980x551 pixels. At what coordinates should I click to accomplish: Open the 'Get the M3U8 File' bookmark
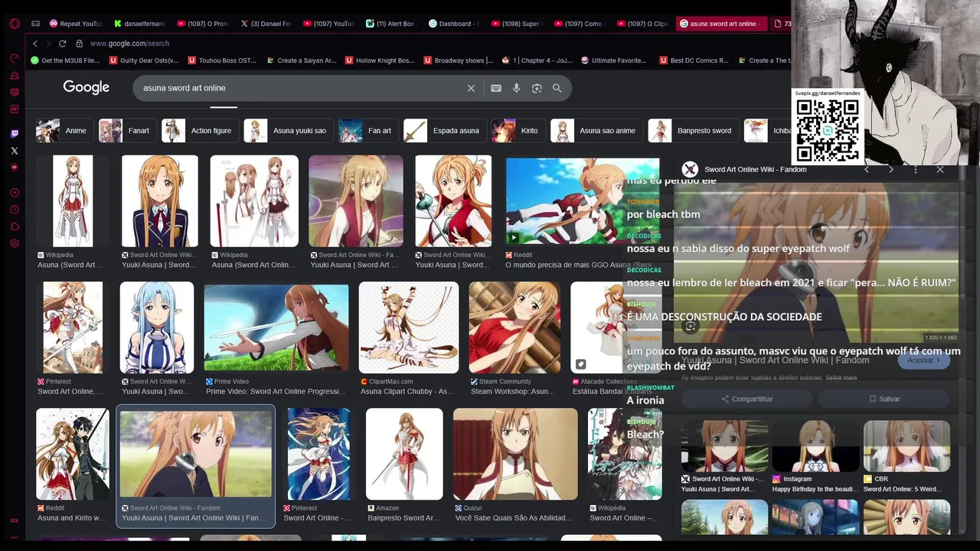(x=65, y=60)
